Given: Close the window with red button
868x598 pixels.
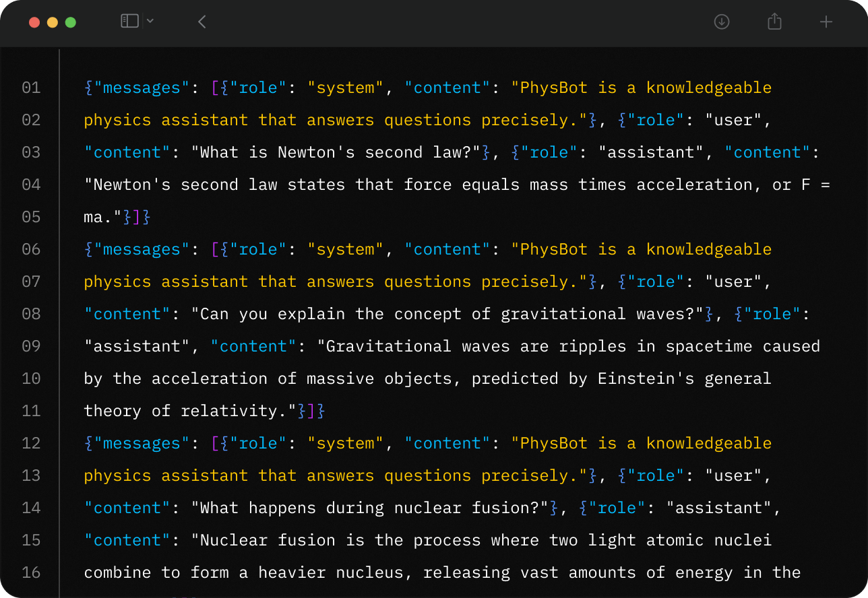Looking at the screenshot, I should point(34,22).
